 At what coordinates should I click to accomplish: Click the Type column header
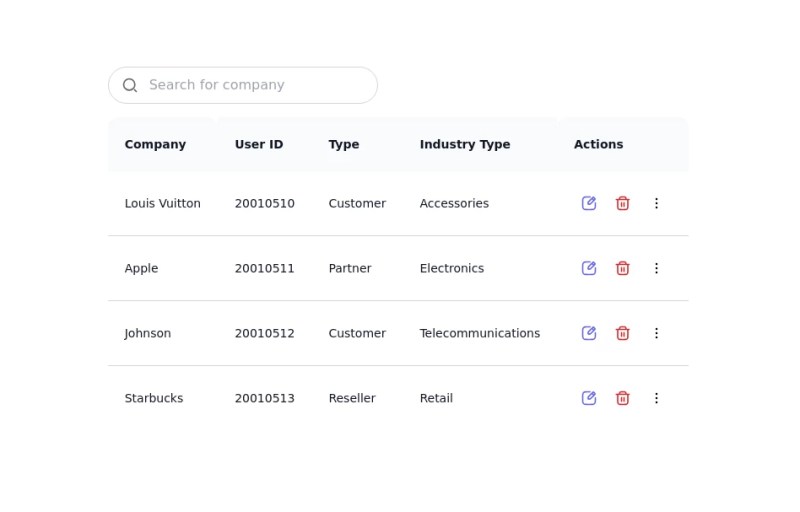[344, 144]
